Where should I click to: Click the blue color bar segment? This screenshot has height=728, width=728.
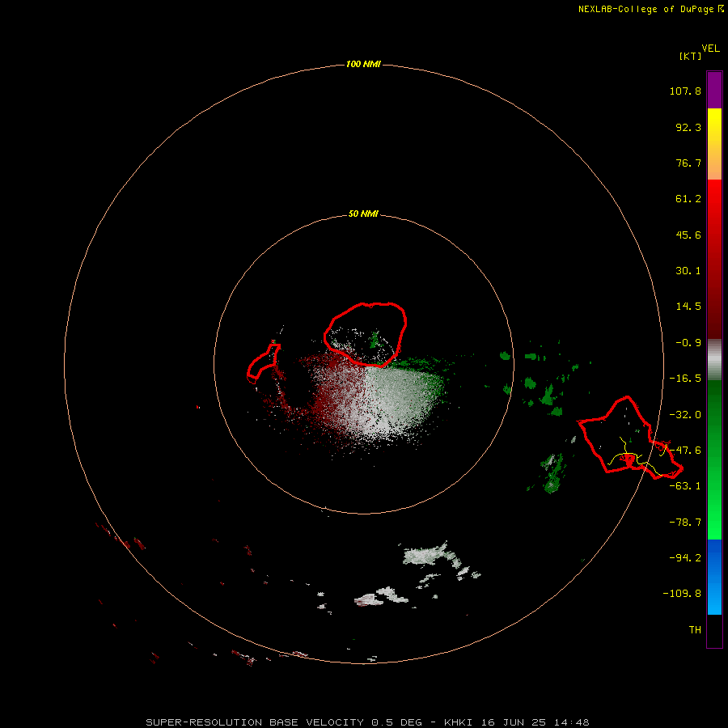coord(714,577)
